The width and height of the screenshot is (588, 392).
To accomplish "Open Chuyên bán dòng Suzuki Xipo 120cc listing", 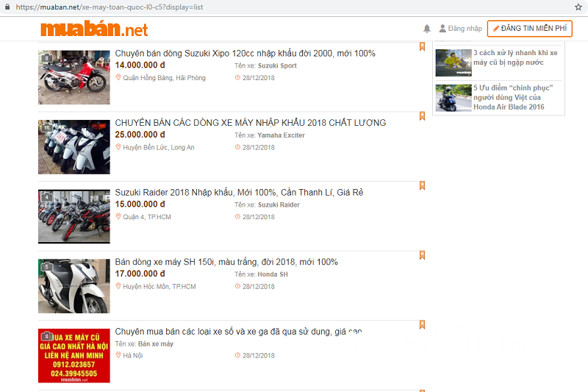I will click(x=245, y=53).
